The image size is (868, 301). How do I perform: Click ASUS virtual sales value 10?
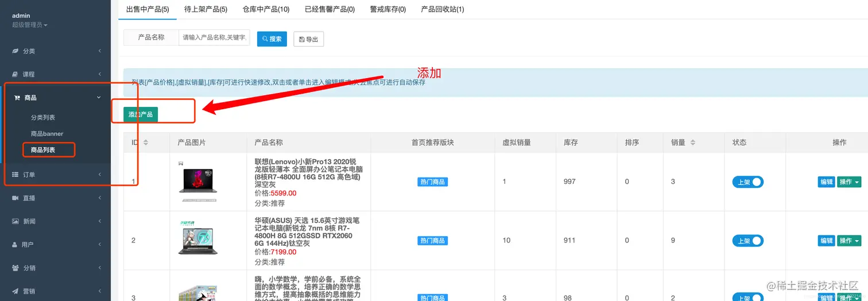pyautogui.click(x=506, y=240)
